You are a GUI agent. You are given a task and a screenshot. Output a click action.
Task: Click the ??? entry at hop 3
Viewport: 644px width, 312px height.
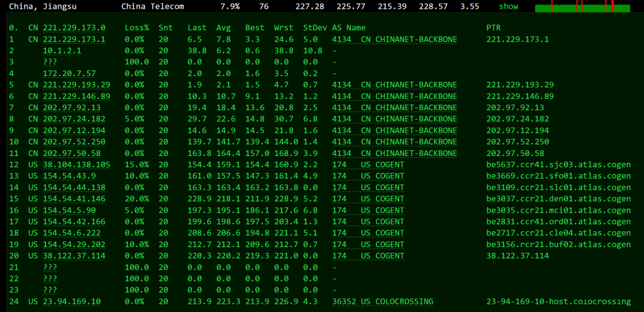[50, 62]
